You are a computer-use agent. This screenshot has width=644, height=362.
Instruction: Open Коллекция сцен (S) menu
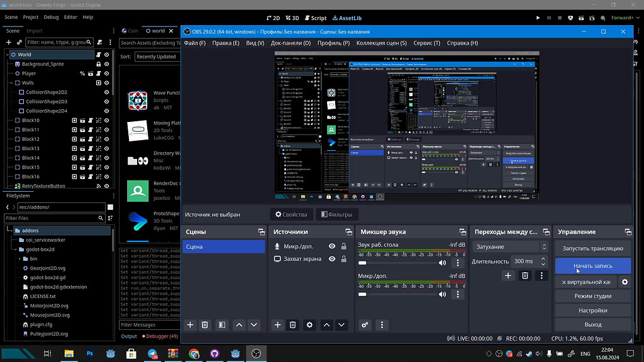(382, 43)
